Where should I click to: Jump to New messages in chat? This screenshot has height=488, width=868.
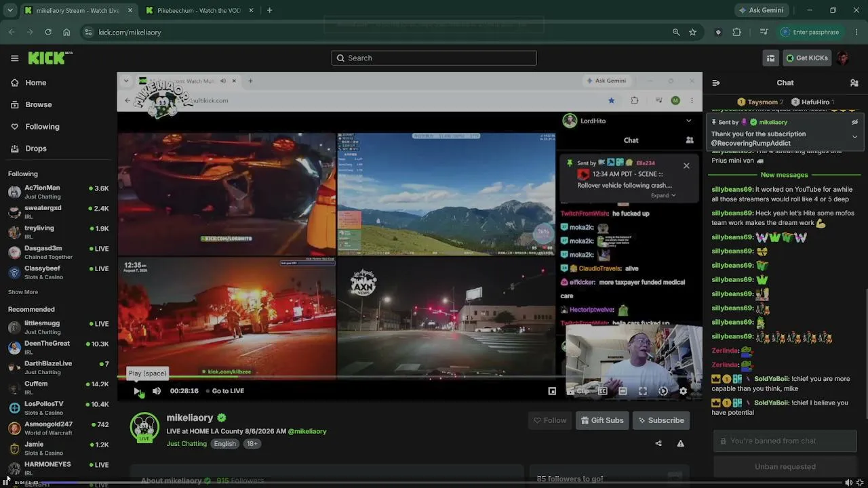(785, 175)
